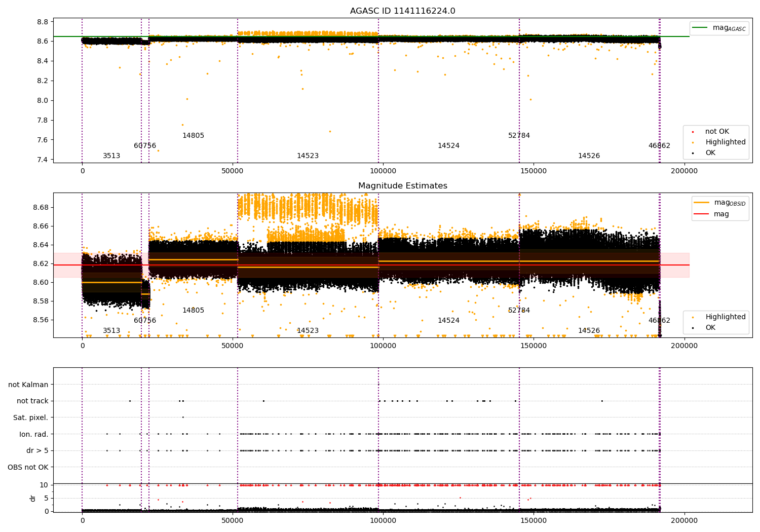Image resolution: width=760 pixels, height=532 pixels.
Task: Click the "150000" x-axis tick of the bottom plot
Action: pos(534,520)
